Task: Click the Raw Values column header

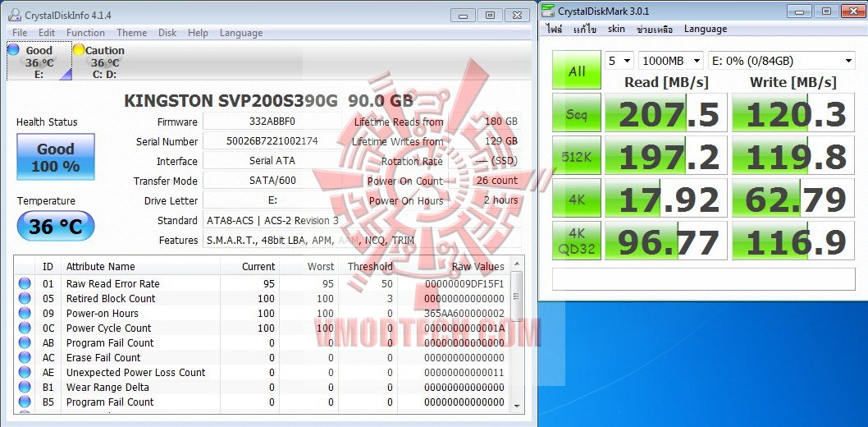Action: coord(453,266)
